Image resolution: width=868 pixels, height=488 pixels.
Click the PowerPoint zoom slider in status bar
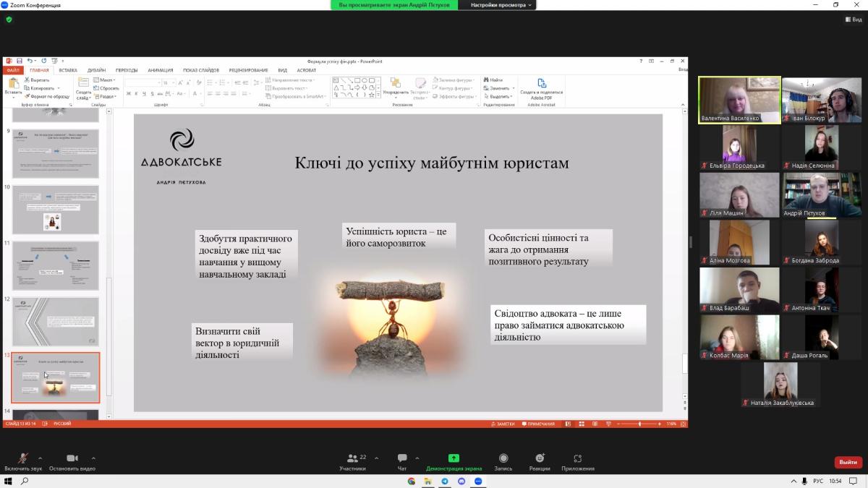tap(639, 424)
